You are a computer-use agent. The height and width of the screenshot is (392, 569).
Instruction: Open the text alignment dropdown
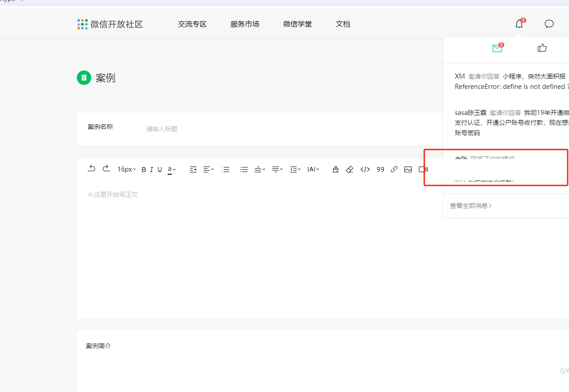(x=209, y=169)
